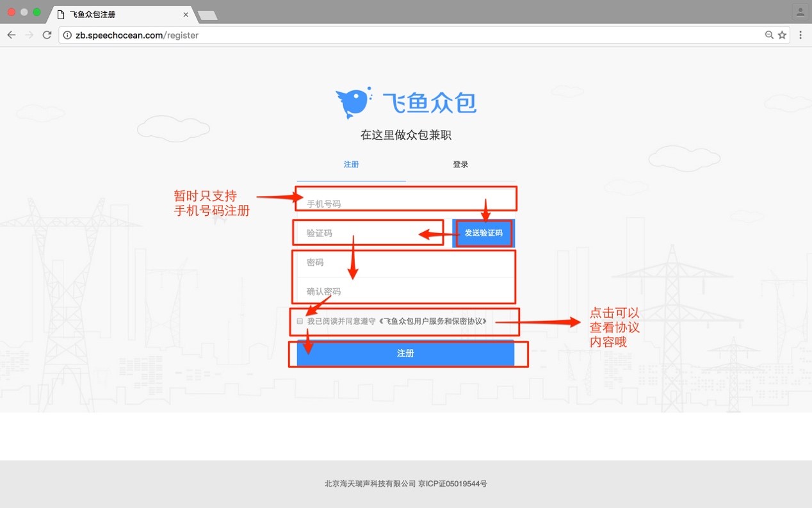Click the 密码 input field

[x=405, y=263]
